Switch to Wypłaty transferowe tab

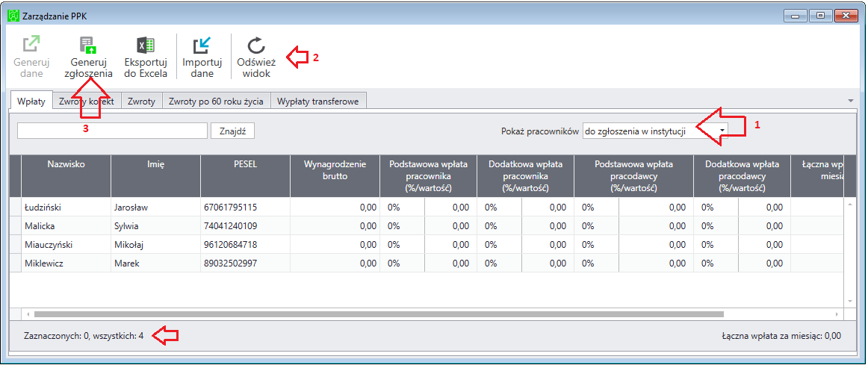tap(318, 102)
